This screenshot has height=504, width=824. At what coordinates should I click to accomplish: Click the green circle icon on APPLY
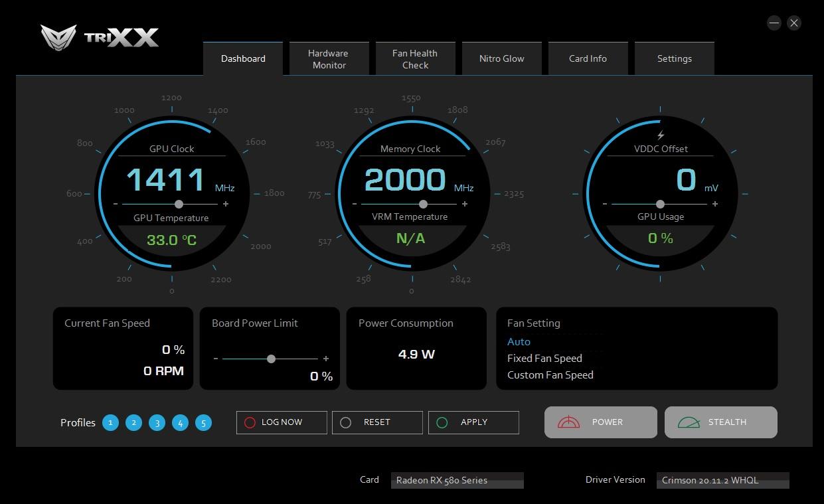[442, 422]
